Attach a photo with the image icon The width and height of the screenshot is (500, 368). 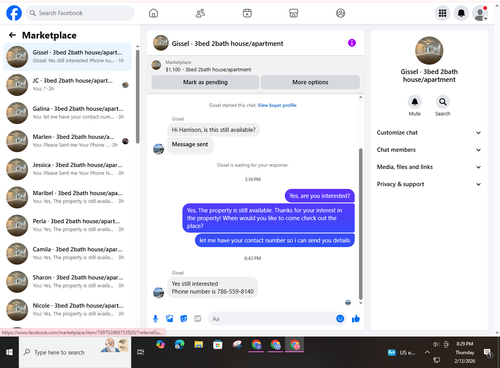(170, 319)
